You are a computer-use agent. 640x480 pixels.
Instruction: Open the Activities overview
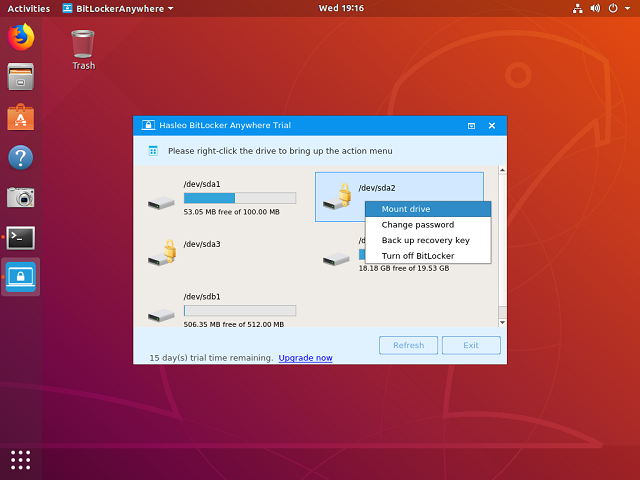click(29, 8)
